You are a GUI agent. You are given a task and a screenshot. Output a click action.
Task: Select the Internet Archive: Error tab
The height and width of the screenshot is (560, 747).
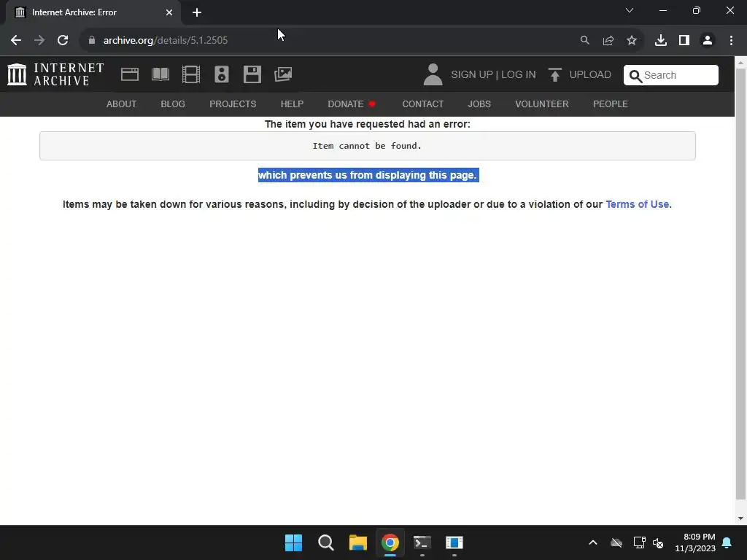click(93, 12)
